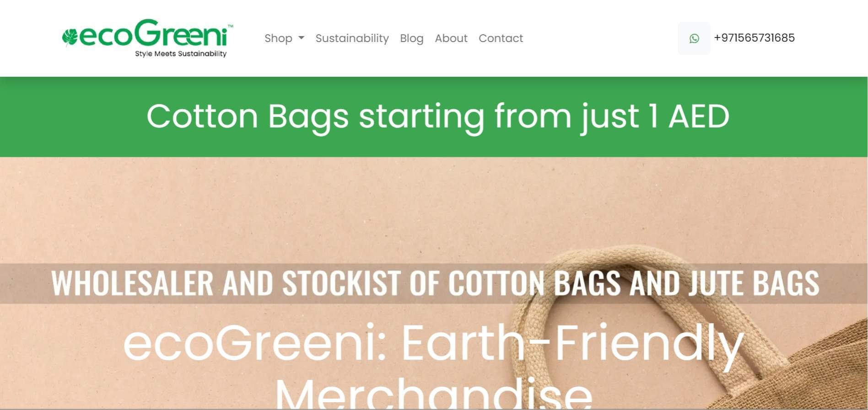Viewport: 868px width, 410px height.
Task: Open the About page link
Action: (451, 38)
